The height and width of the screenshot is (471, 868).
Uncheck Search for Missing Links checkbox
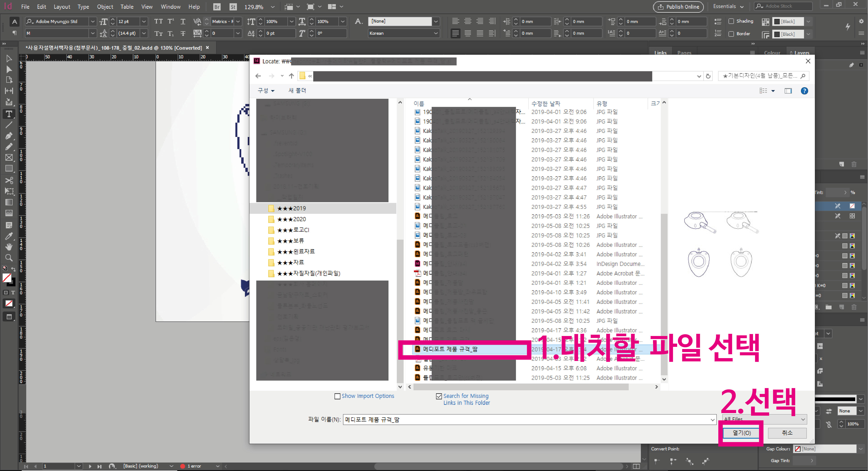(x=439, y=396)
